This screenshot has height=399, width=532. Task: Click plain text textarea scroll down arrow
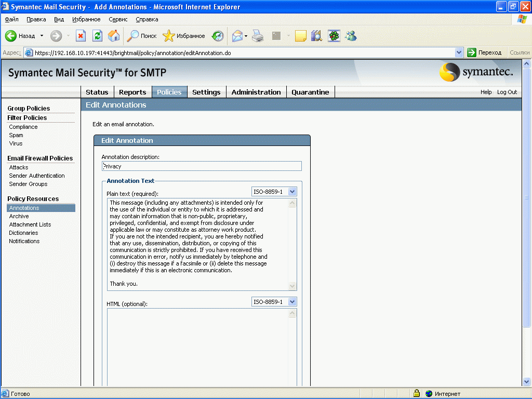pos(292,286)
